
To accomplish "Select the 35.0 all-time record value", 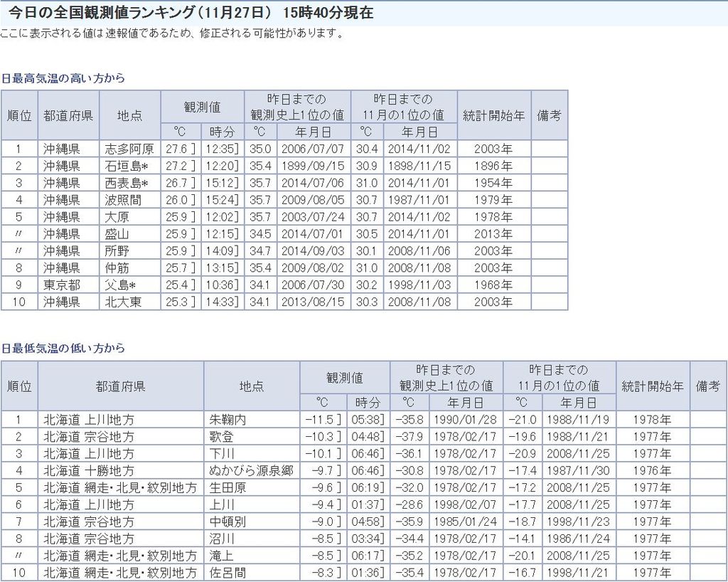I will pos(260,149).
